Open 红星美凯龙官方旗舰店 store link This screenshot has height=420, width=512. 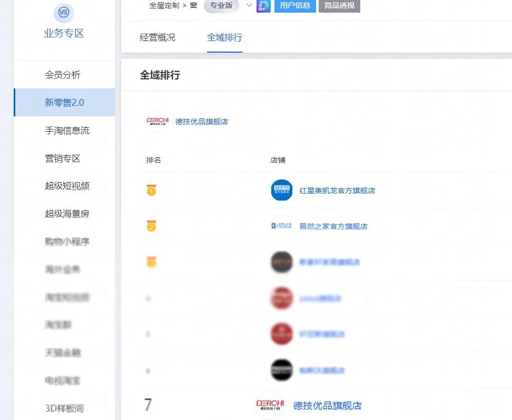337,191
